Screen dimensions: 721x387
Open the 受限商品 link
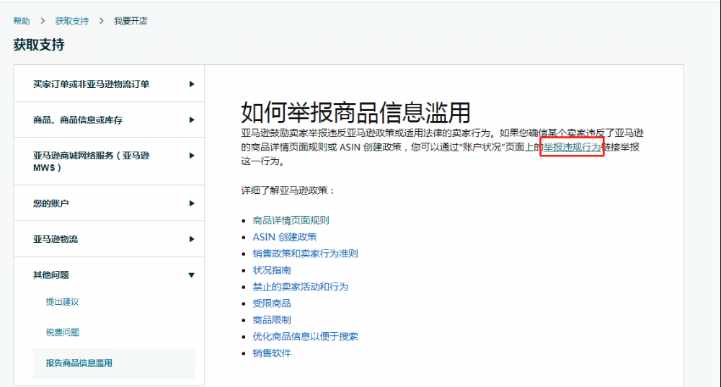coord(272,303)
